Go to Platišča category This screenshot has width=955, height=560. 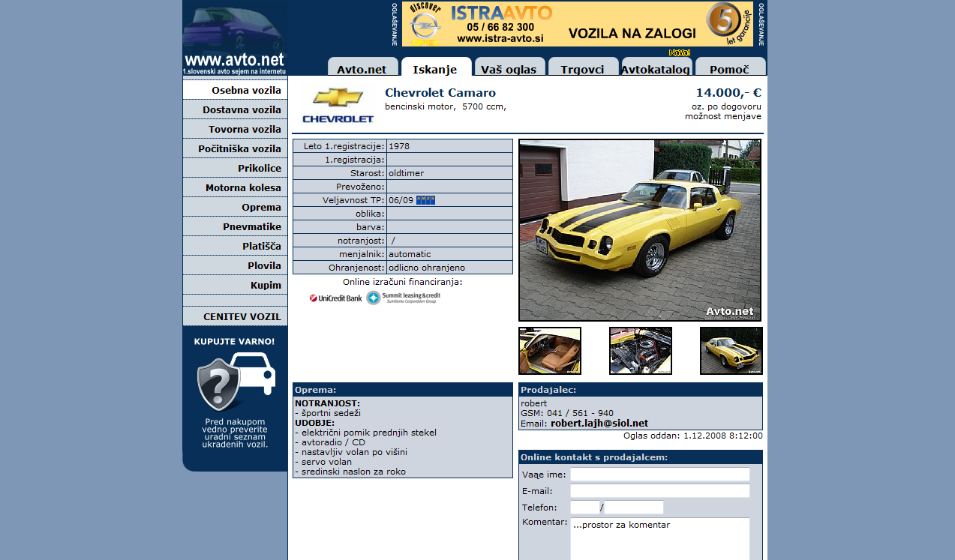click(235, 246)
